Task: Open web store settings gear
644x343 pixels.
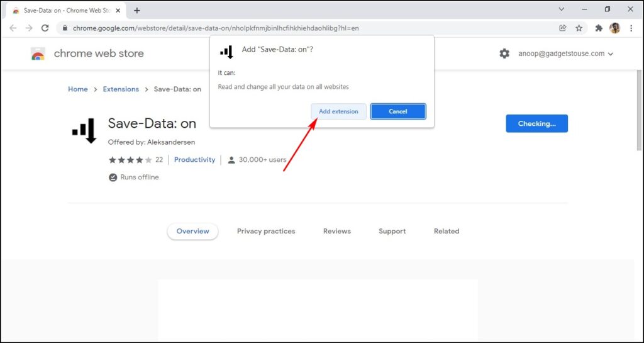Action: pos(504,53)
